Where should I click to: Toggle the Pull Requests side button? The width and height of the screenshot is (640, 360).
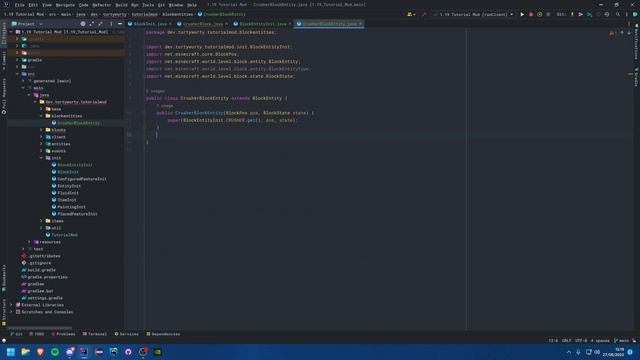pos(4,96)
